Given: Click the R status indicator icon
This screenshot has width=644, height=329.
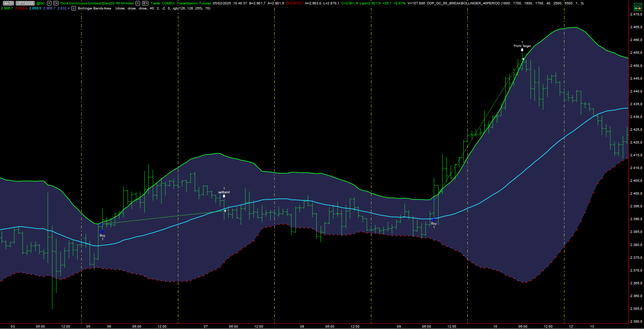Looking at the screenshot, I should click(145, 3).
